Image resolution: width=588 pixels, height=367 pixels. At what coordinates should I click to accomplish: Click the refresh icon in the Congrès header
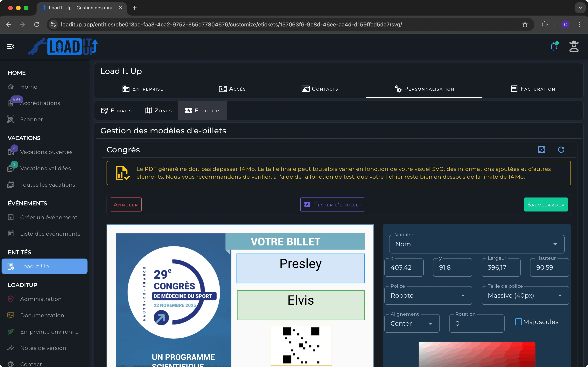click(x=561, y=150)
